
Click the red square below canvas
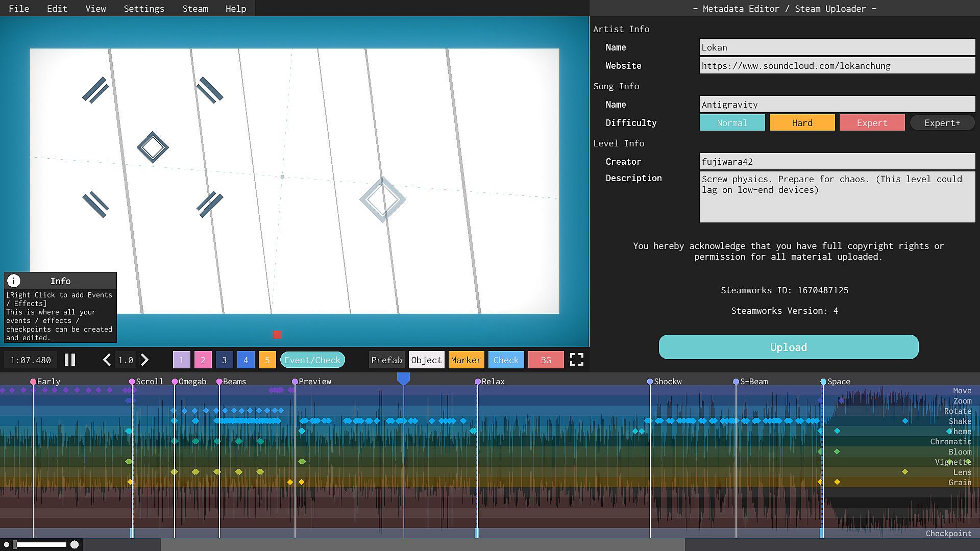pyautogui.click(x=277, y=335)
